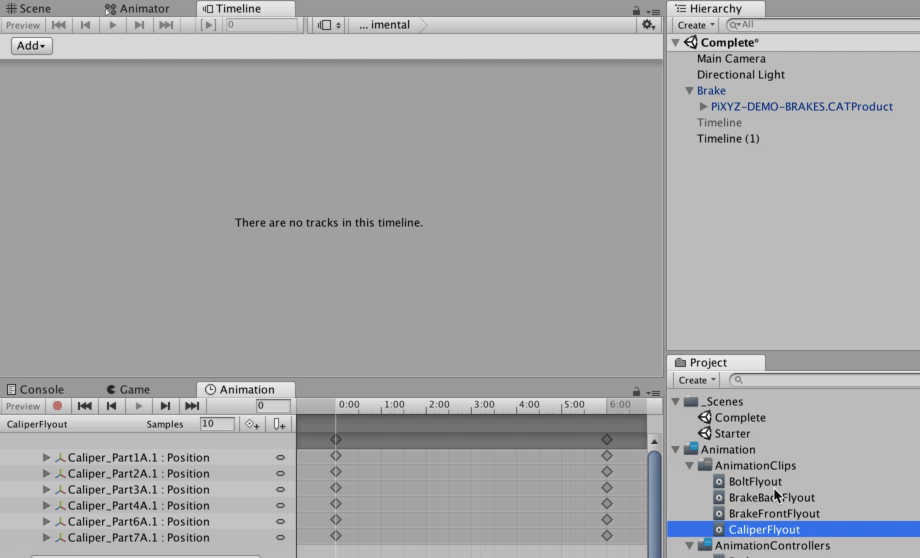Toggle Caliper_Part1A.1 property options oval
This screenshot has width=920, height=558.
point(281,458)
